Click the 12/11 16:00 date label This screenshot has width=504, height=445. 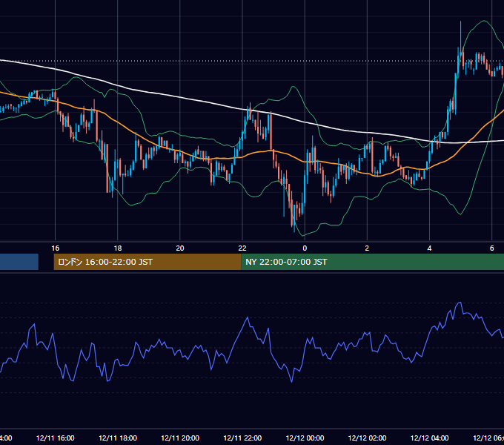(x=56, y=438)
